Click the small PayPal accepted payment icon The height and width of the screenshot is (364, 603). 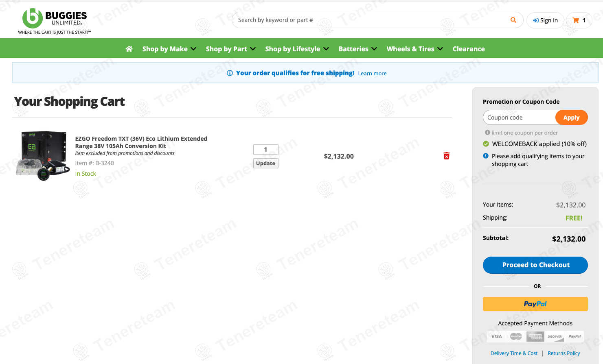tap(574, 336)
